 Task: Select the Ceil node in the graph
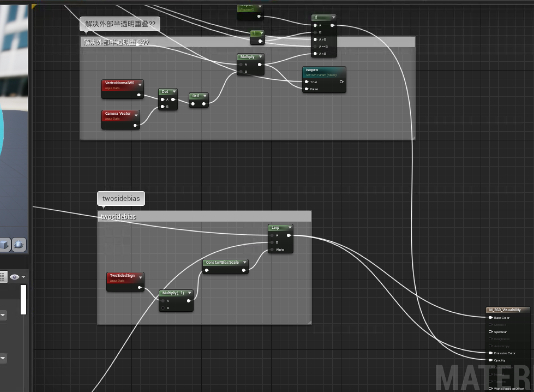[x=196, y=96]
